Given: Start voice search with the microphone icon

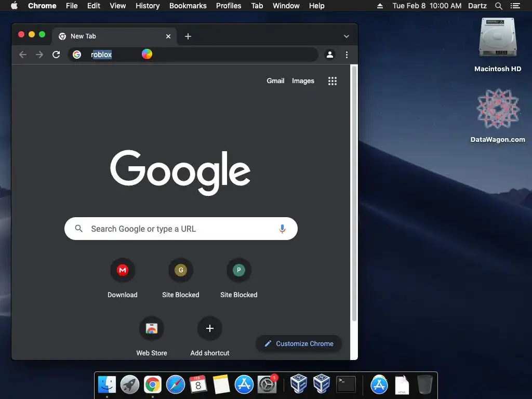Looking at the screenshot, I should tap(282, 229).
